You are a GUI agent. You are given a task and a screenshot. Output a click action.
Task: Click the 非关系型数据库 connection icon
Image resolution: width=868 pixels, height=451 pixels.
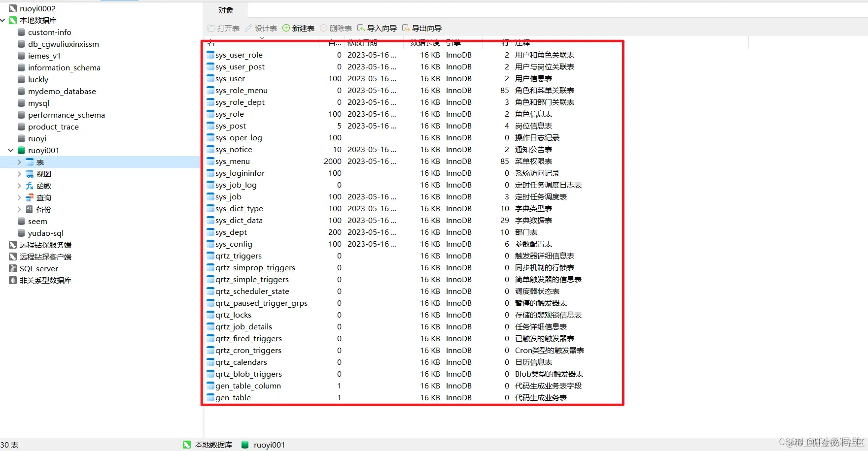click(x=13, y=280)
